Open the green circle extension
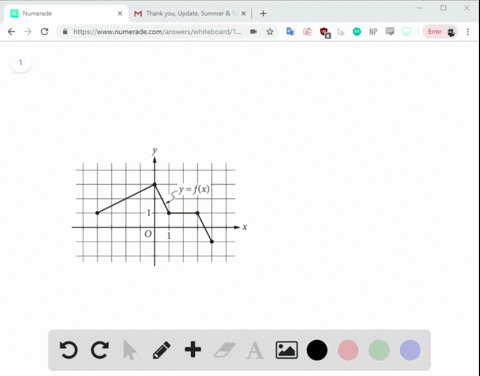The height and width of the screenshot is (376, 480). (x=357, y=32)
